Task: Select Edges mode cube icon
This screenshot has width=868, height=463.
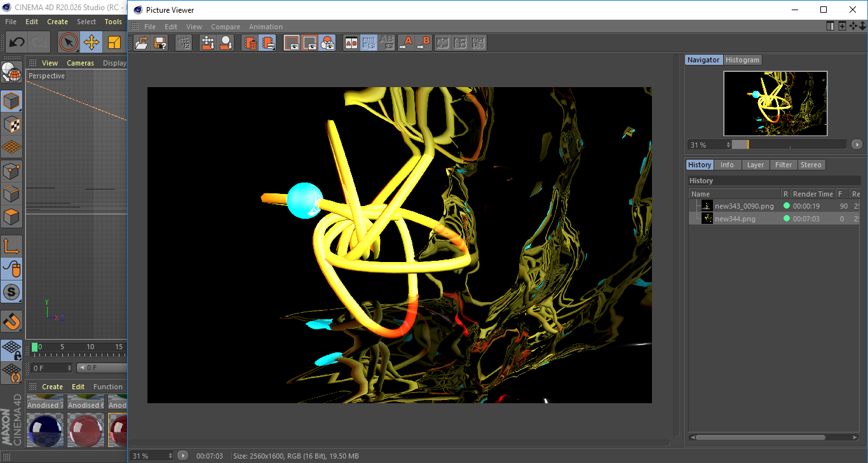Action: tap(11, 193)
